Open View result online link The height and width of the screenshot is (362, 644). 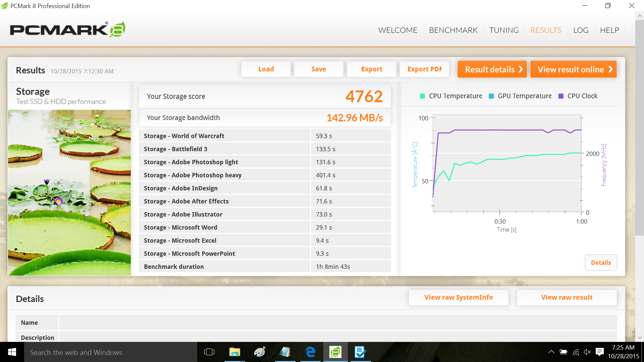[573, 69]
